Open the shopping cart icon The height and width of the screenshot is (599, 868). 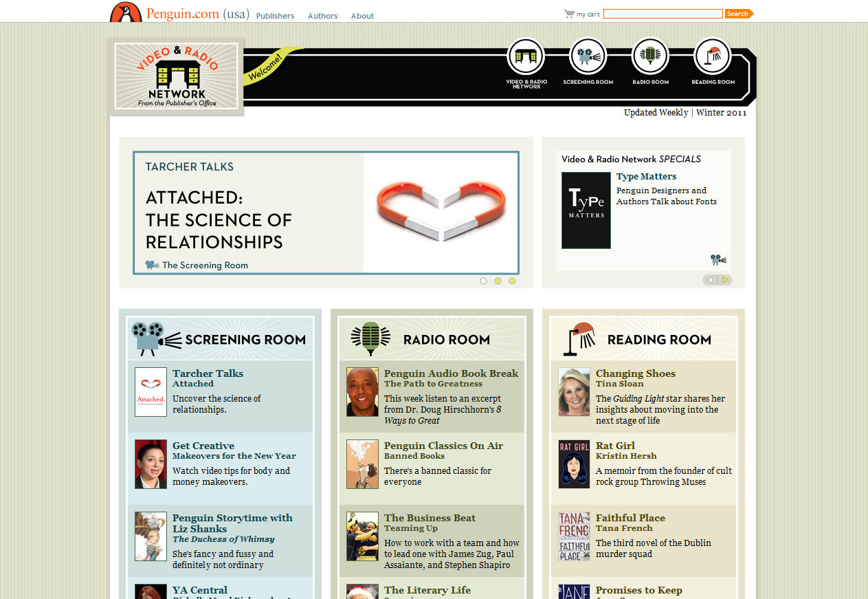coord(569,14)
